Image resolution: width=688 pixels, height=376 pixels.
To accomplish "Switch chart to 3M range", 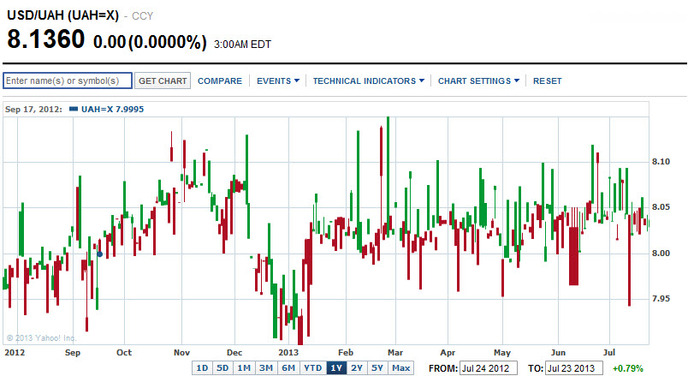I will pyautogui.click(x=266, y=368).
